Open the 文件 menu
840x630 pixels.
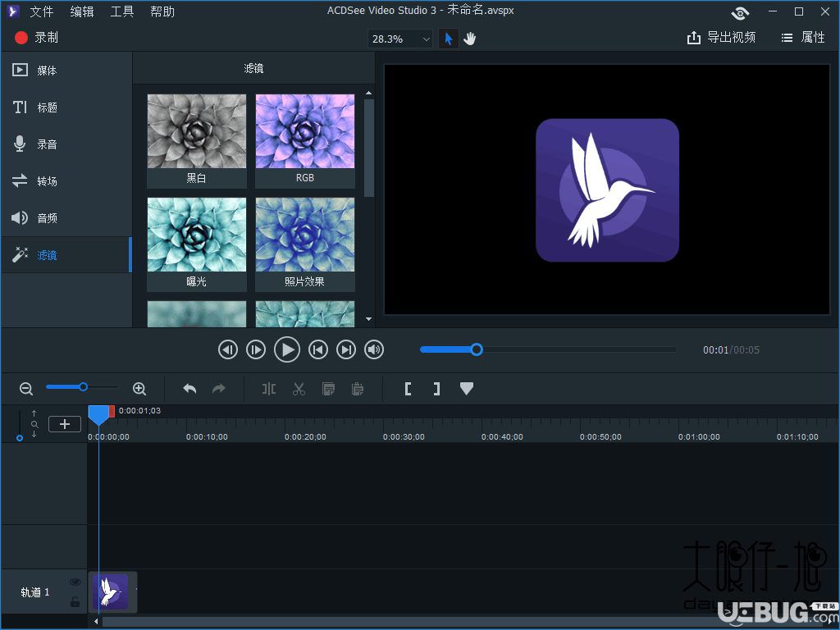coord(41,11)
